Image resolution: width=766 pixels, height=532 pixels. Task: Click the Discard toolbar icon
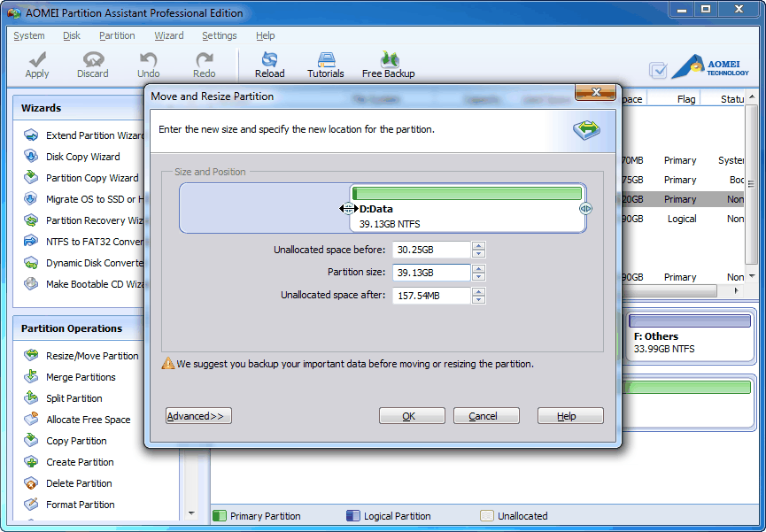[x=93, y=59]
